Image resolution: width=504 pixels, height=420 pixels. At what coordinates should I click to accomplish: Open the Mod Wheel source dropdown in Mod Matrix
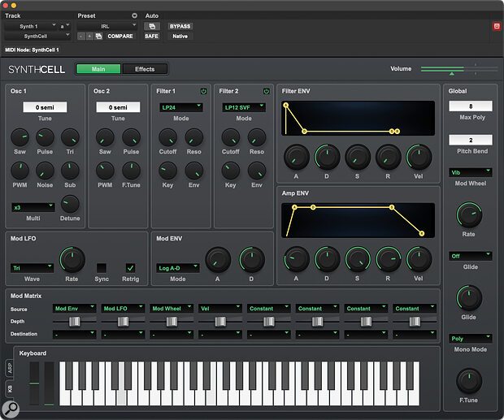point(172,308)
